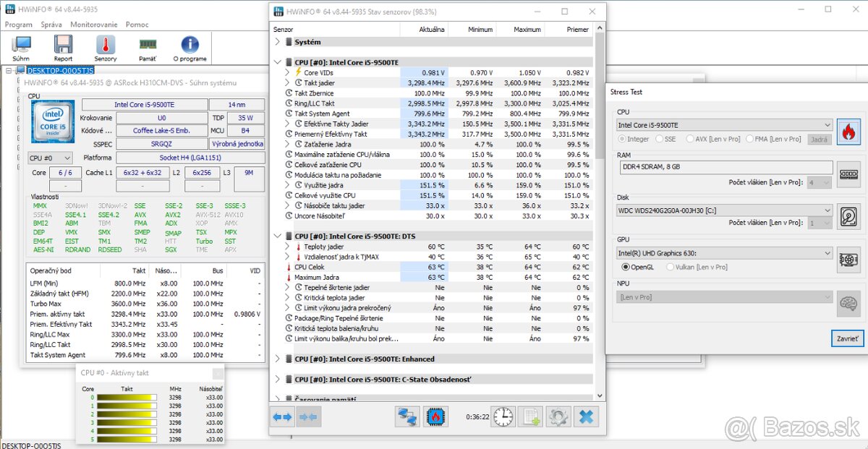Click the Jadrá button
Image resolution: width=868 pixels, height=449 pixels.
click(x=820, y=139)
